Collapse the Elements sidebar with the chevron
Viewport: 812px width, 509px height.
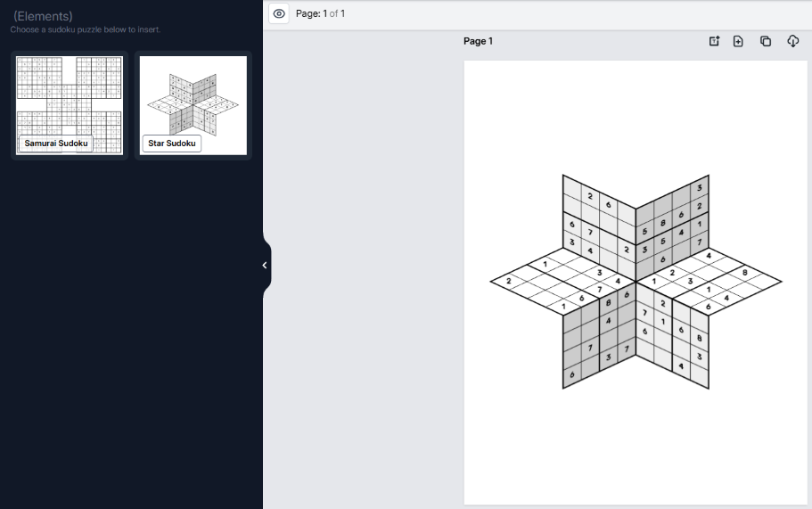265,266
